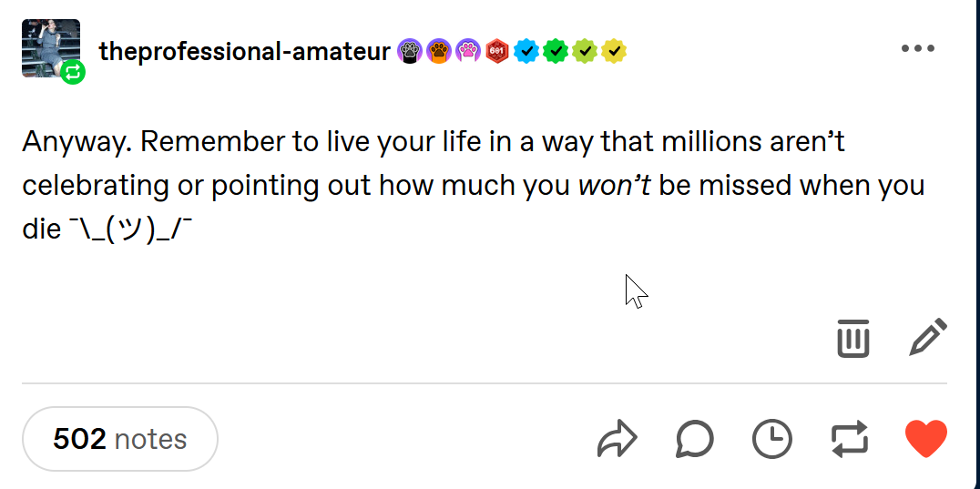The width and height of the screenshot is (980, 489).
Task: Reblog the post with the loop arrows
Action: [x=851, y=440]
